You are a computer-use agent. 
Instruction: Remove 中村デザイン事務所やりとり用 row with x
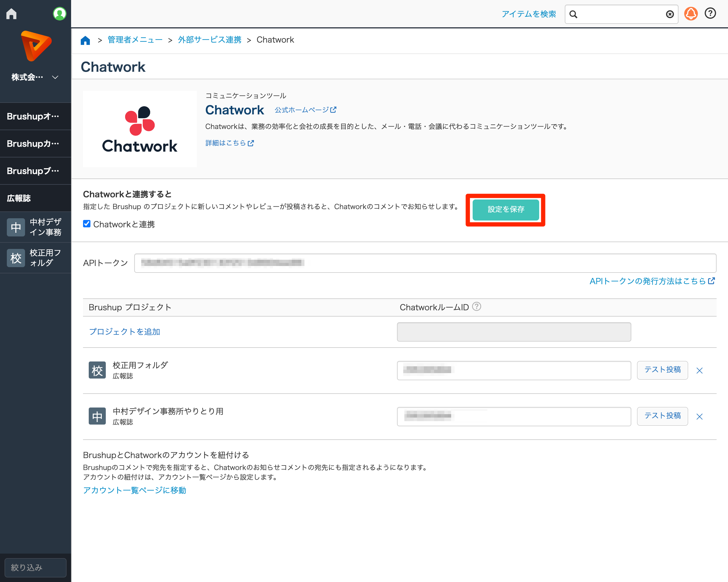(699, 417)
